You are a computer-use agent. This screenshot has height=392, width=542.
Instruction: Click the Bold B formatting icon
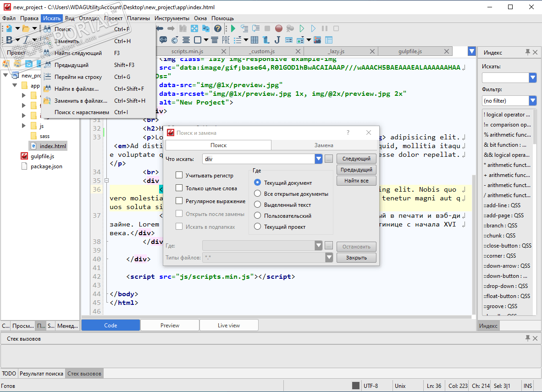click(x=9, y=40)
